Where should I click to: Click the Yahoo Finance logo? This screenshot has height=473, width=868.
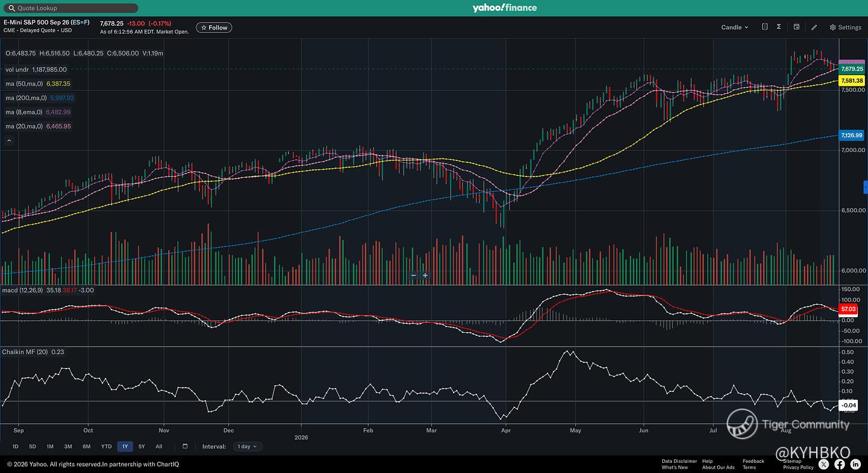click(x=504, y=8)
